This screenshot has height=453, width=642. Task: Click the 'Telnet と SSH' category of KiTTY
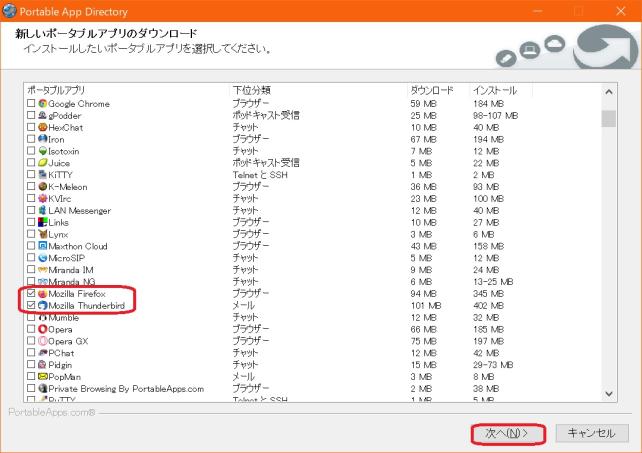[x=260, y=175]
